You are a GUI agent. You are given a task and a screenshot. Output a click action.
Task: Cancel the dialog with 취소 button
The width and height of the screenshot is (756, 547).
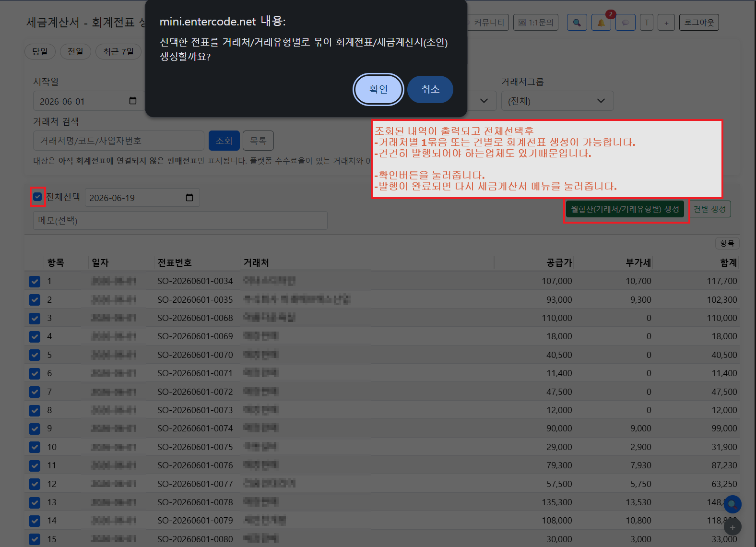[x=430, y=89]
